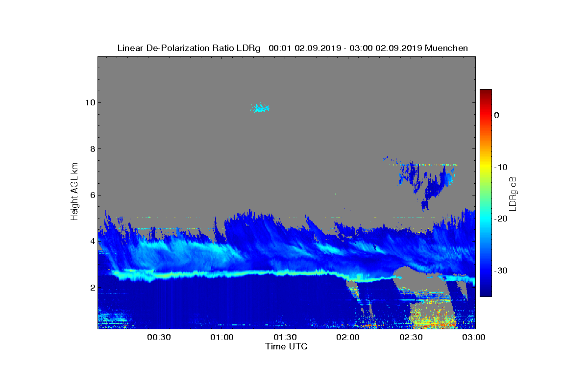Click the height tick label '4'
Viewport: 588px width, 392px height.
[x=92, y=242]
